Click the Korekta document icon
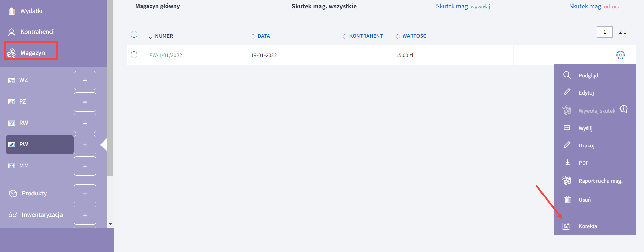 click(x=566, y=226)
